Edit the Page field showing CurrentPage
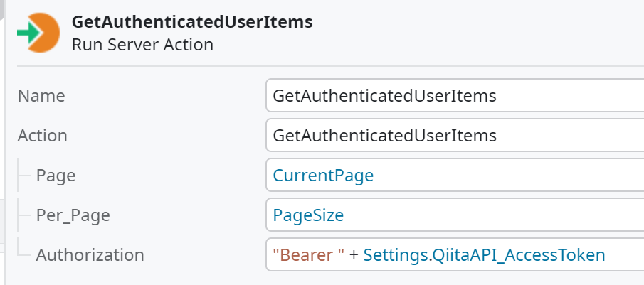The image size is (644, 285). pyautogui.click(x=498, y=176)
